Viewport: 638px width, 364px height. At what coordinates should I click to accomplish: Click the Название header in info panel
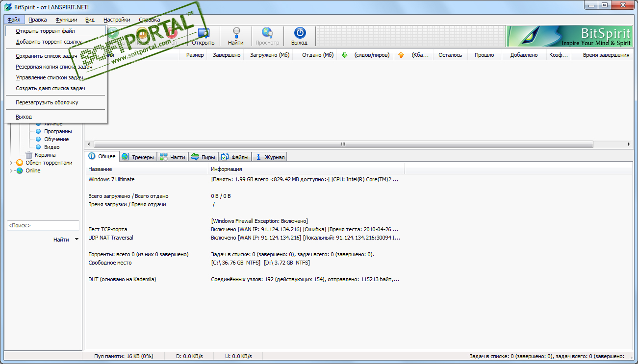pos(147,169)
